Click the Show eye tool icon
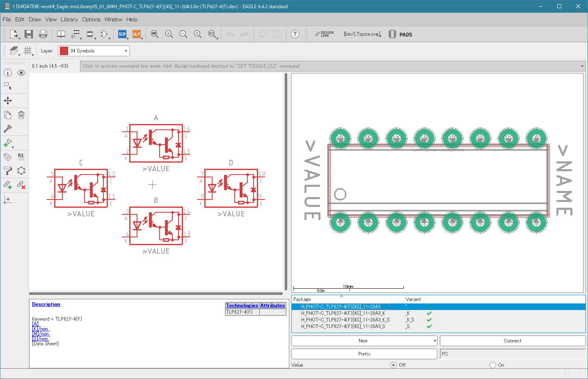Screen dimensions: 588x379 click(21, 73)
